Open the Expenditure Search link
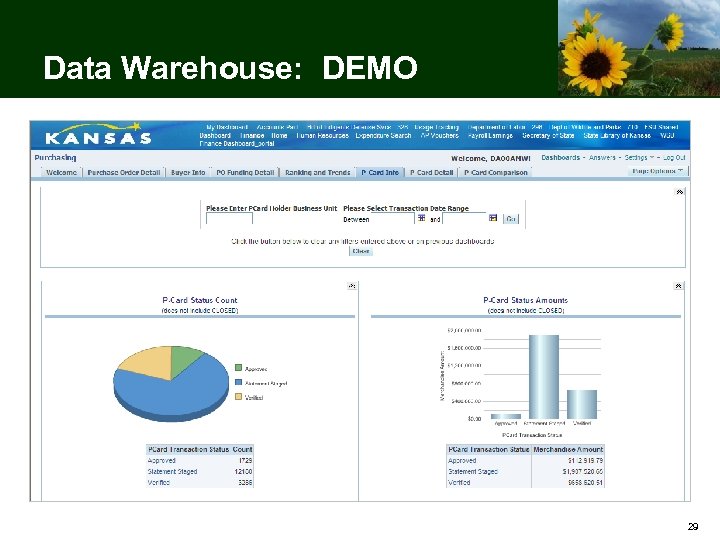 [x=383, y=135]
